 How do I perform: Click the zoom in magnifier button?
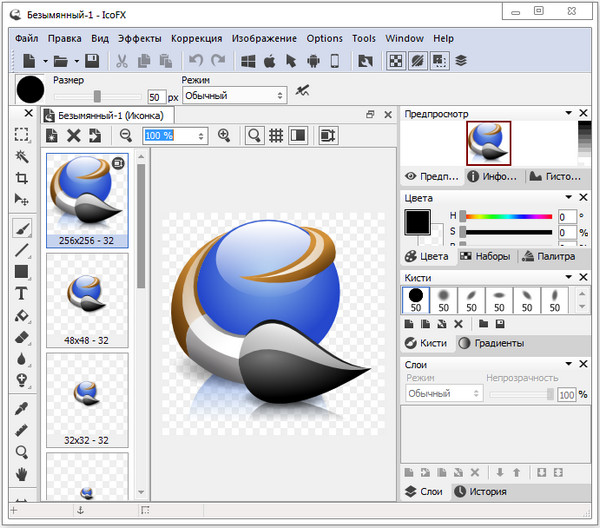tap(224, 136)
